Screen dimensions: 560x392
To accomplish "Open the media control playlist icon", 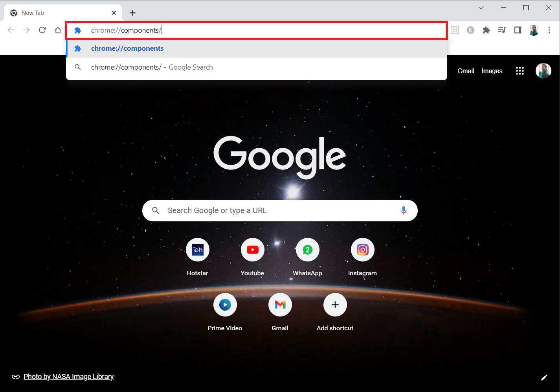I will pyautogui.click(x=502, y=30).
